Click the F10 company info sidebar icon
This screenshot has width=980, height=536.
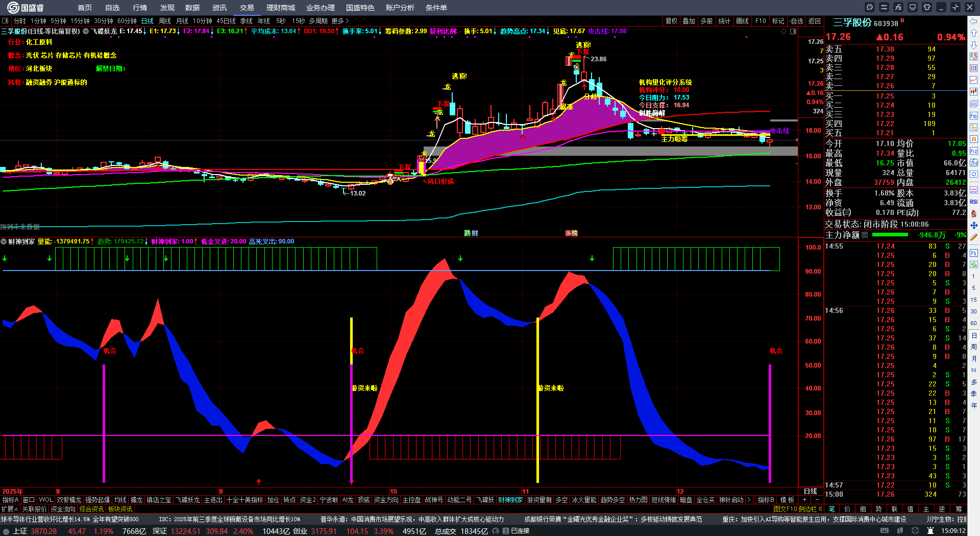pyautogui.click(x=974, y=116)
